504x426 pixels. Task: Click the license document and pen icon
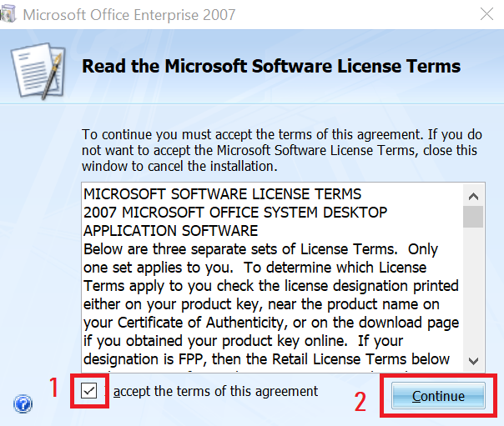click(x=38, y=71)
